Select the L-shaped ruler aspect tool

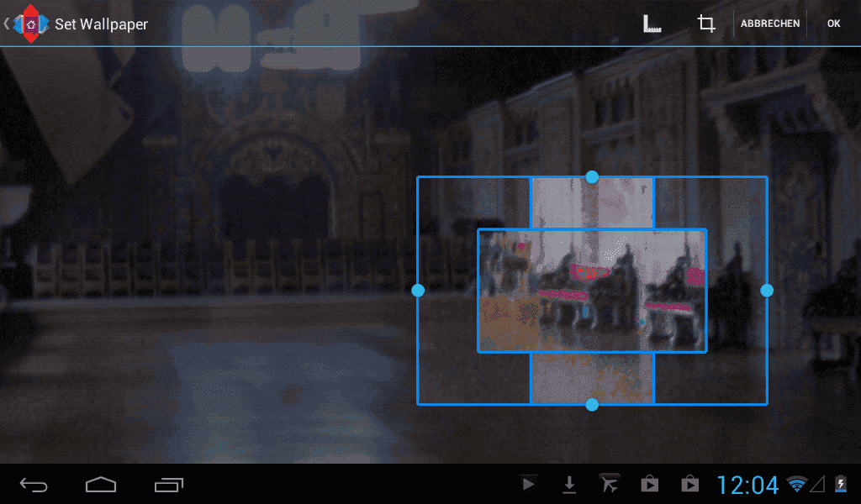[x=652, y=24]
